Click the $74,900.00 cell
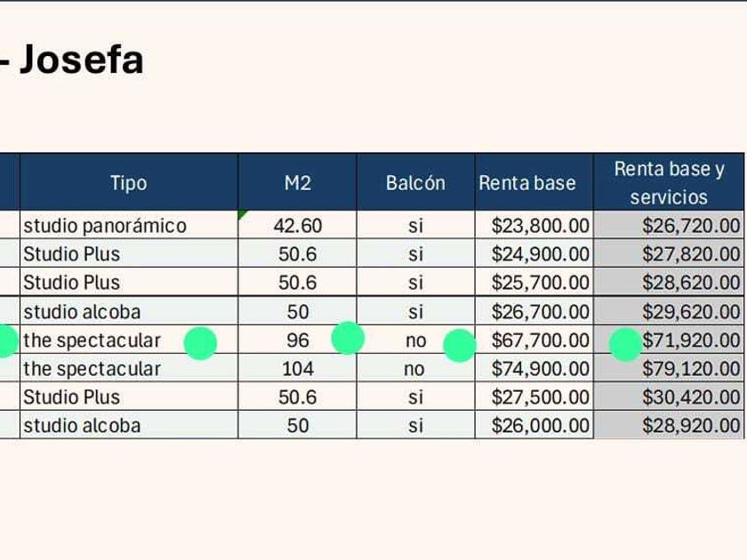 pyautogui.click(x=540, y=369)
